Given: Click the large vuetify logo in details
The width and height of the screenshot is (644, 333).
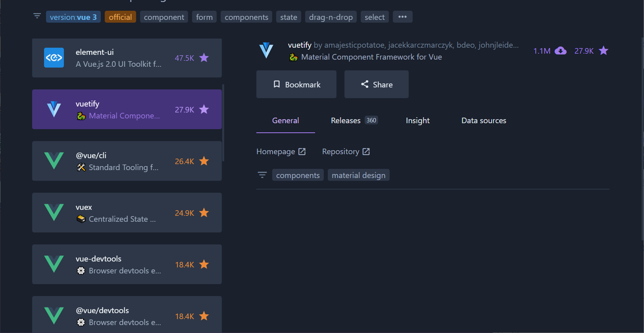Looking at the screenshot, I should 266,50.
